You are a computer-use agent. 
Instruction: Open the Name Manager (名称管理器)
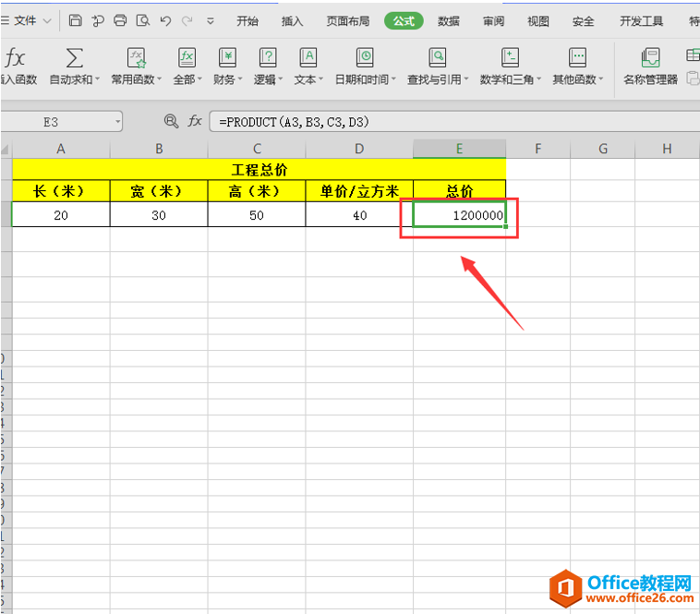[x=650, y=59]
